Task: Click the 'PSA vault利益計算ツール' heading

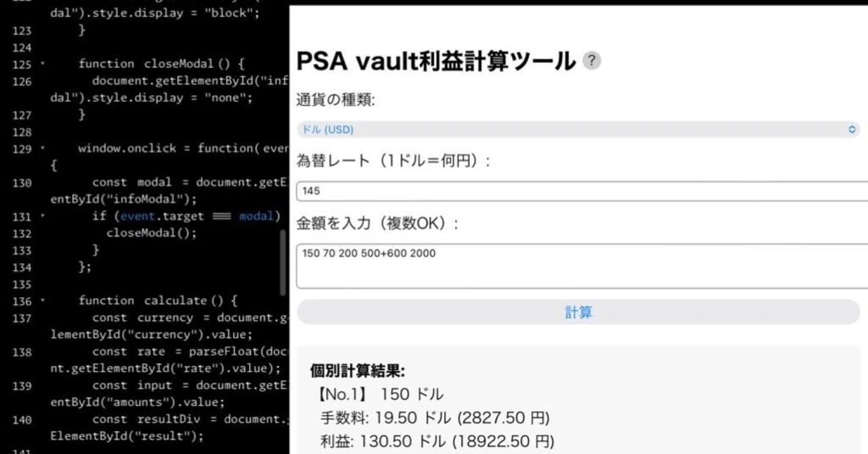Action: coord(436,61)
